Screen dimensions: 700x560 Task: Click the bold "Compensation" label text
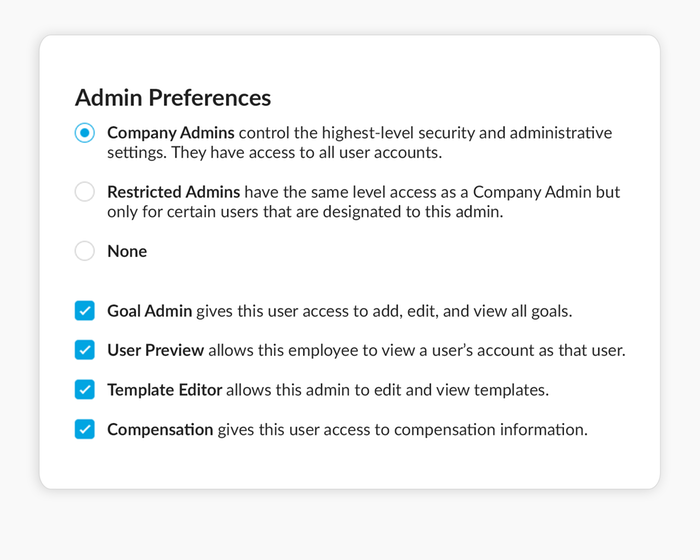(160, 430)
